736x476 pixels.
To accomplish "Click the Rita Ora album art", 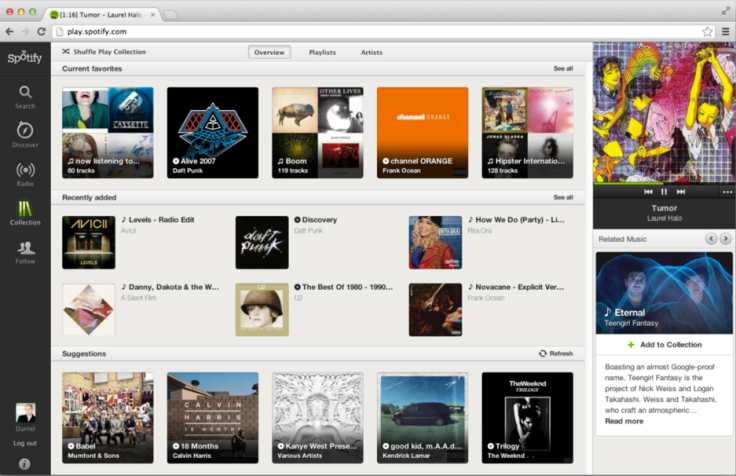I will pos(435,242).
